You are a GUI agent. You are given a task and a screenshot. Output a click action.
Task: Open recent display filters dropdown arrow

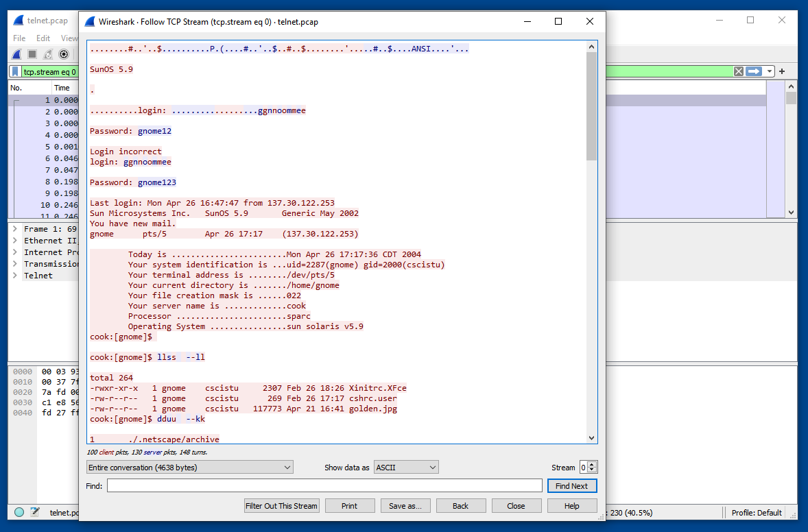point(770,71)
